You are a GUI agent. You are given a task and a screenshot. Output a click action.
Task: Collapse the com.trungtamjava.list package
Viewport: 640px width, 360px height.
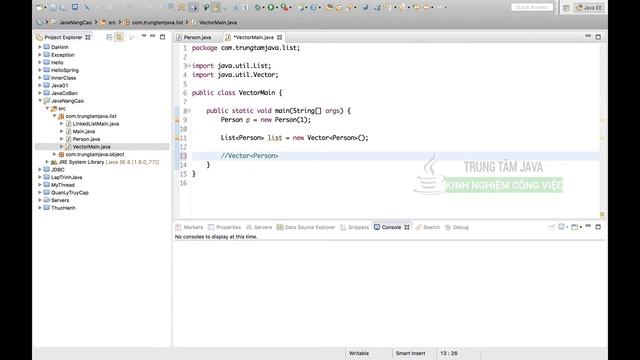point(55,116)
